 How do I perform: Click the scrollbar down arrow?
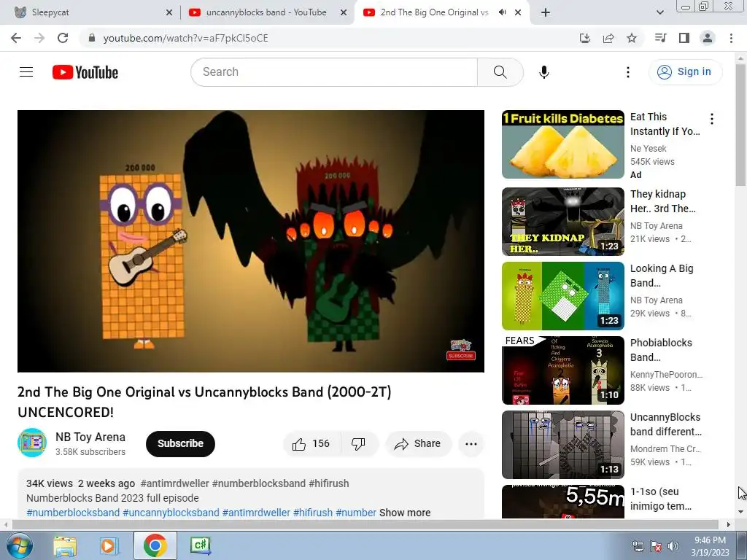(740, 512)
